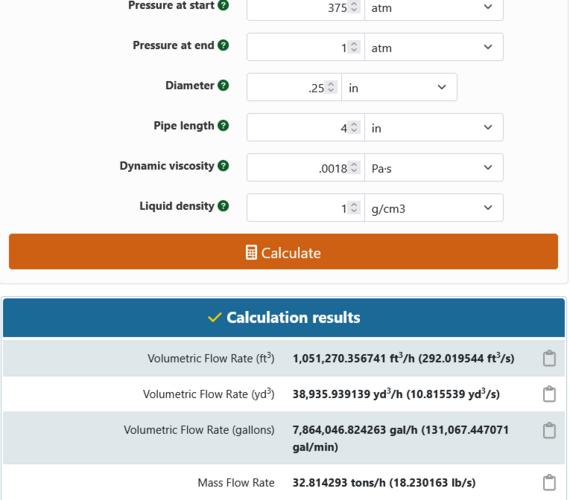
Task: Open Pipe length unit dropdown
Action: (434, 128)
